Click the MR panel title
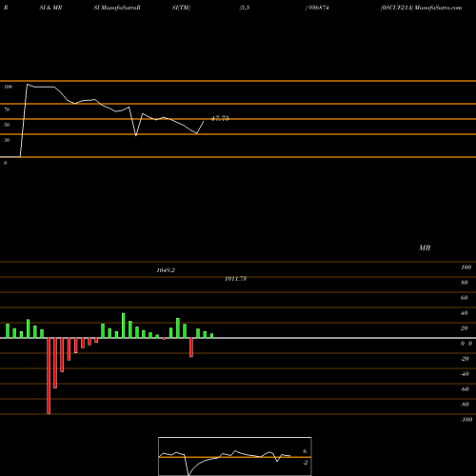 (425, 248)
